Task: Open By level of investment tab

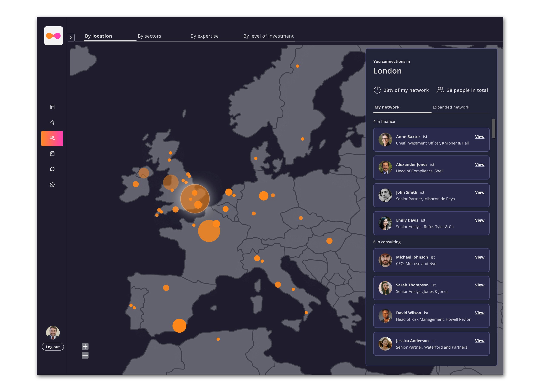Action: point(268,36)
